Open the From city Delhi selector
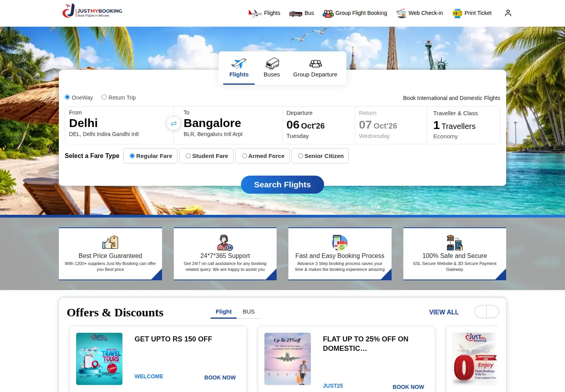565x392 pixels. (x=119, y=125)
